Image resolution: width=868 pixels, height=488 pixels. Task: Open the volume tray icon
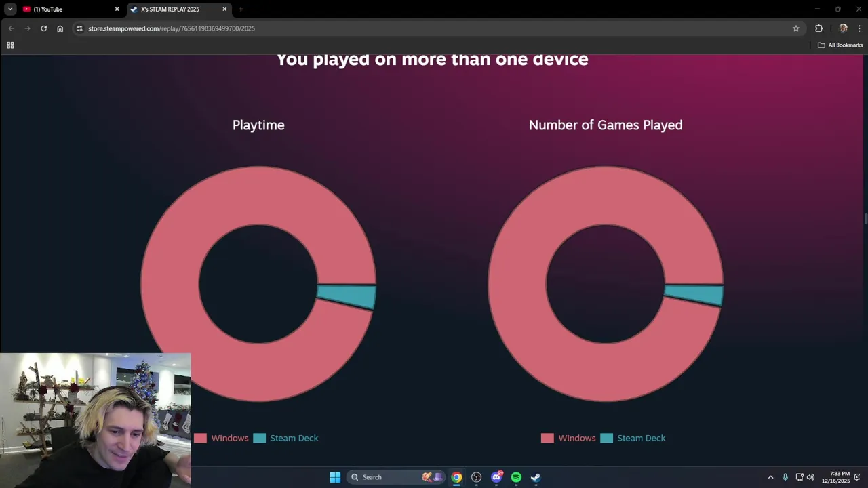coord(810,477)
